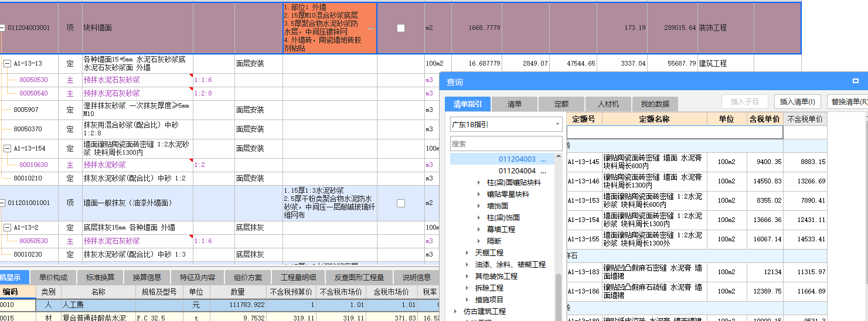The width and height of the screenshot is (868, 321).
Task: Expand the 拆除工程 tree node
Action: pyautogui.click(x=467, y=288)
